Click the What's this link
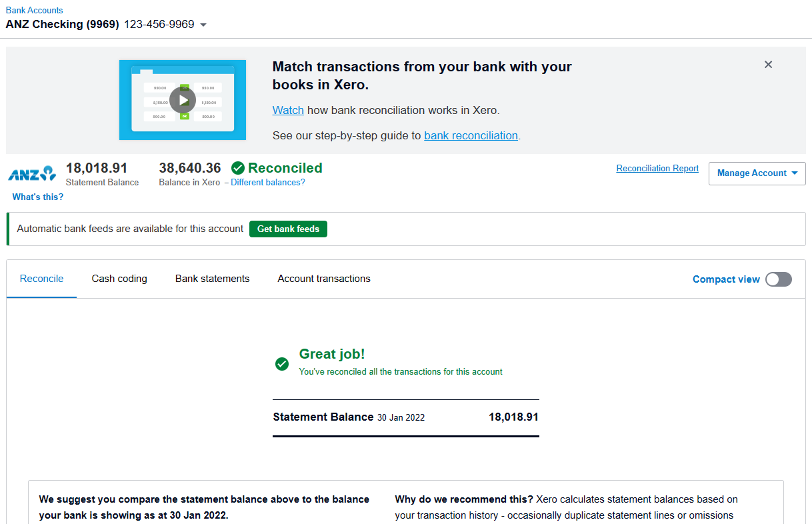Screen dimensions: 812x524 tap(38, 197)
